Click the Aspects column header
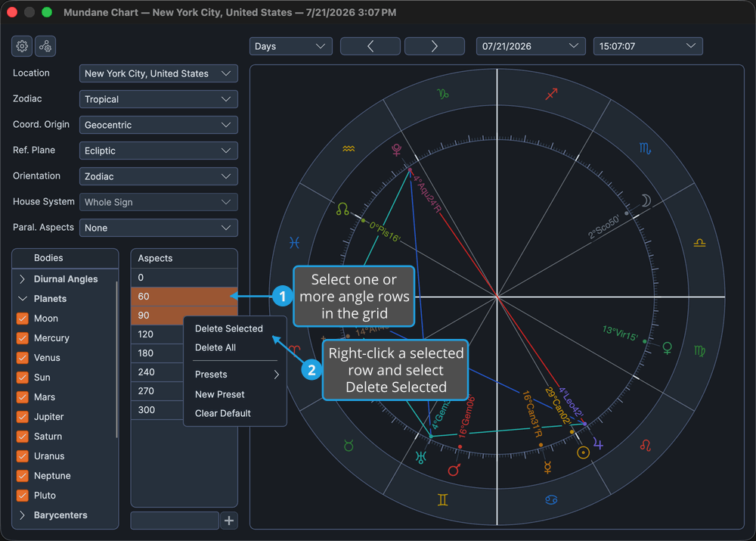 click(x=184, y=258)
